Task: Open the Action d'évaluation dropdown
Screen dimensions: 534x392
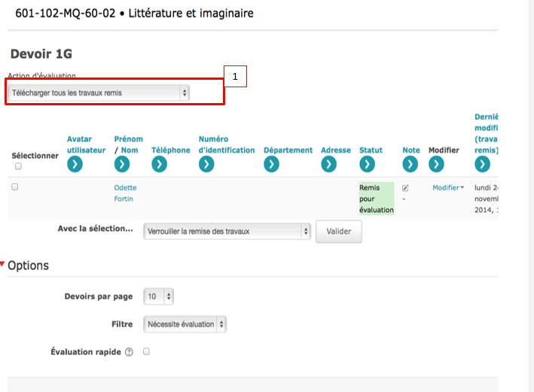Action: [x=99, y=93]
